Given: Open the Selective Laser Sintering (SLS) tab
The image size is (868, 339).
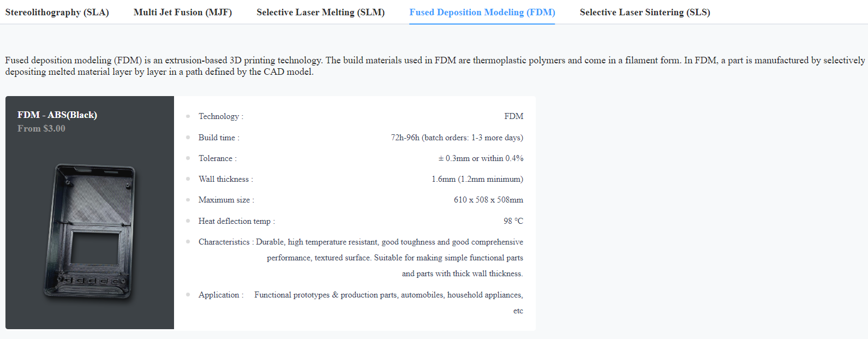Looking at the screenshot, I should click(x=645, y=11).
